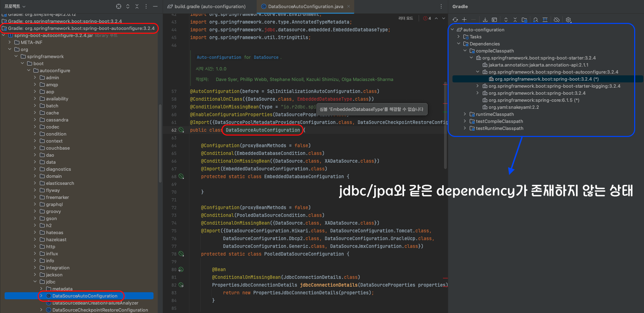The height and width of the screenshot is (313, 644).
Task: Collapse Dependencies node in Gradle panel
Action: pyautogui.click(x=458, y=44)
